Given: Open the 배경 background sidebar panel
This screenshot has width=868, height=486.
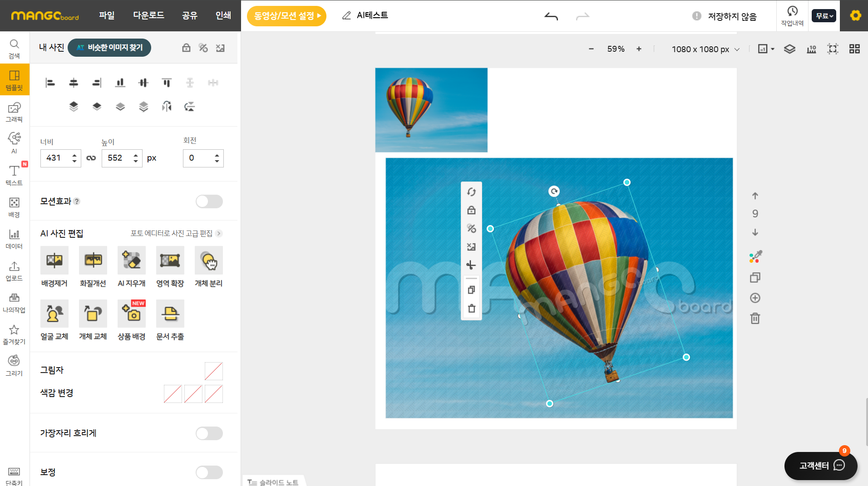Looking at the screenshot, I should 15,207.
